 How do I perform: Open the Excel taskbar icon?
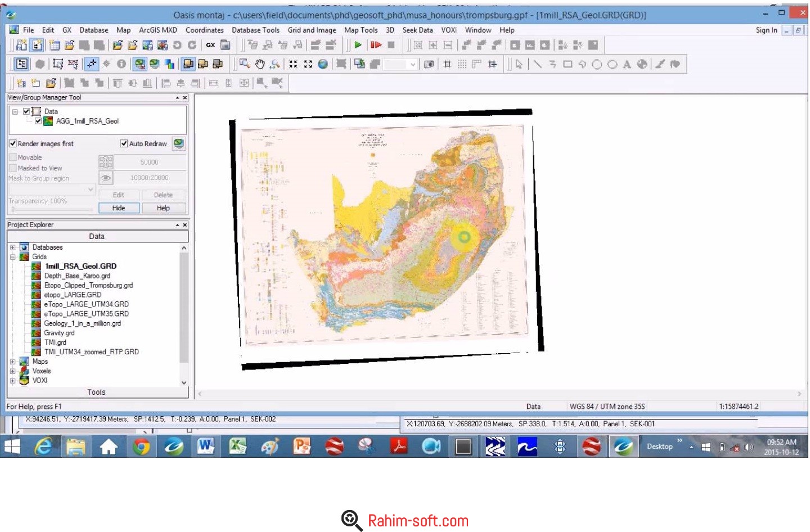pyautogui.click(x=238, y=447)
